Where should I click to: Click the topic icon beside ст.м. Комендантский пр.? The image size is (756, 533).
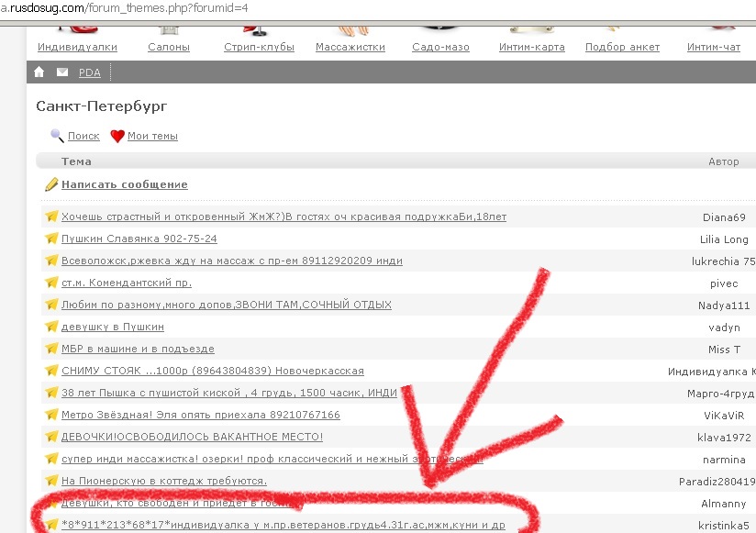point(51,283)
